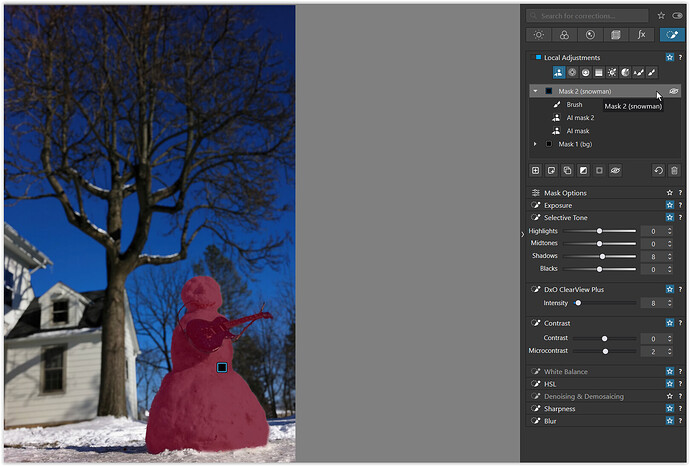Select the AI mask 2 sub-mask
Viewport: 690px width, 466px height.
tap(580, 118)
